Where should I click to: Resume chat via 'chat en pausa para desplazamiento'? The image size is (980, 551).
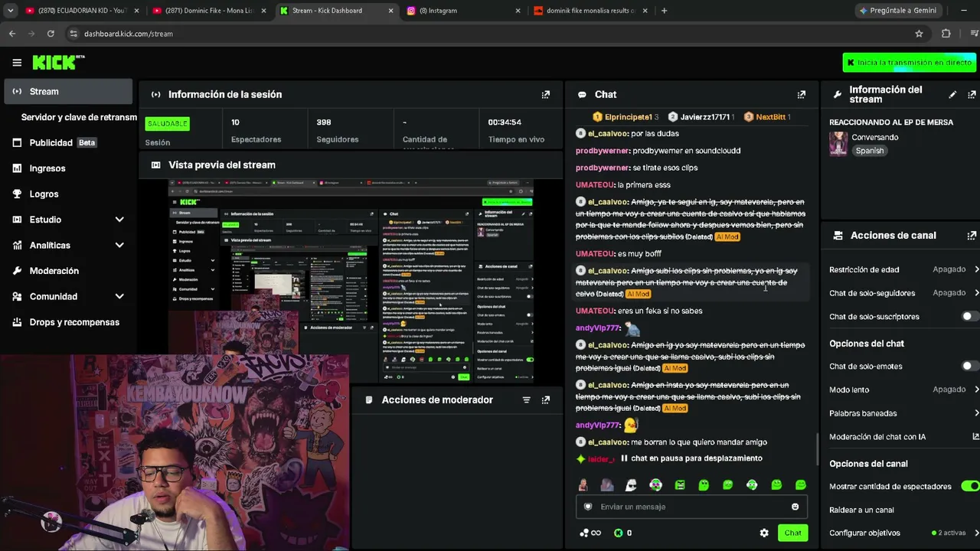click(x=691, y=458)
